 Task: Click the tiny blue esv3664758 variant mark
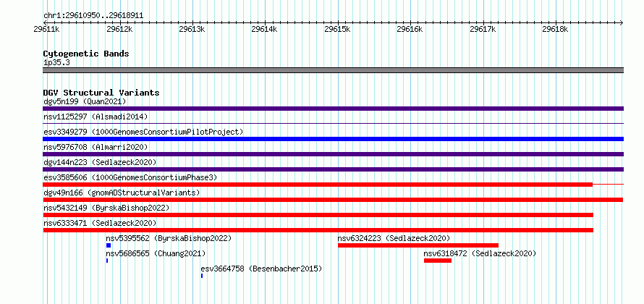pos(202,276)
